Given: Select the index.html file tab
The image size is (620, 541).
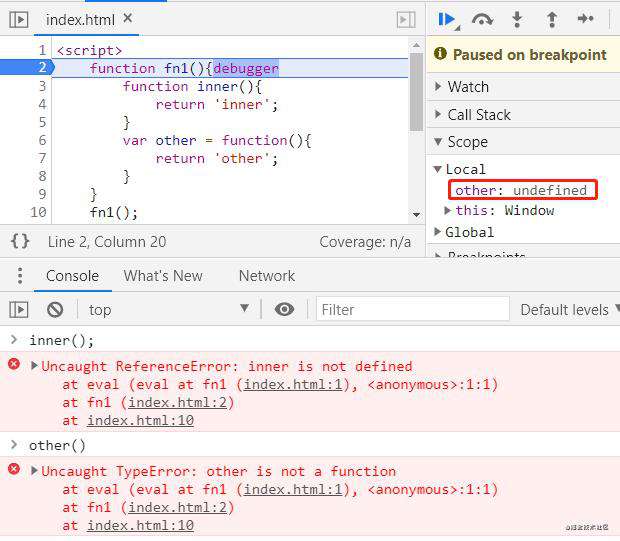Looking at the screenshot, I should [x=80, y=20].
